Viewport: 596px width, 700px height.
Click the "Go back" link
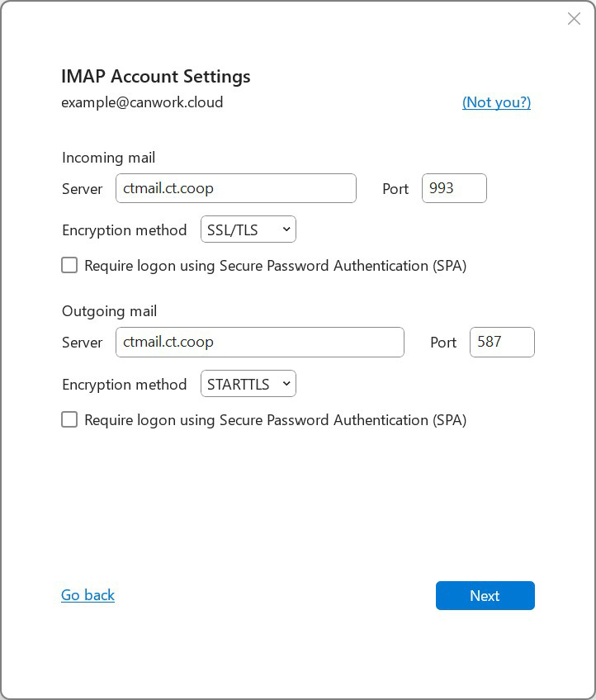88,595
